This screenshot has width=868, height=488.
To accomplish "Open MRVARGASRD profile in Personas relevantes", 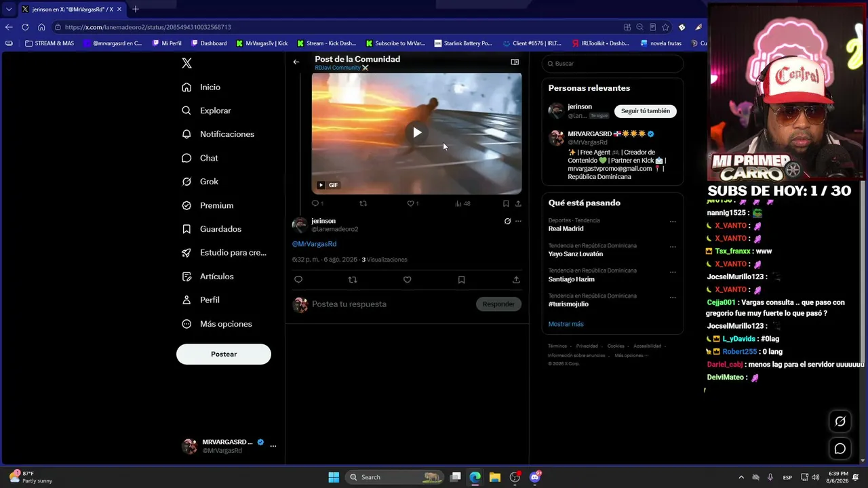I will [x=591, y=134].
